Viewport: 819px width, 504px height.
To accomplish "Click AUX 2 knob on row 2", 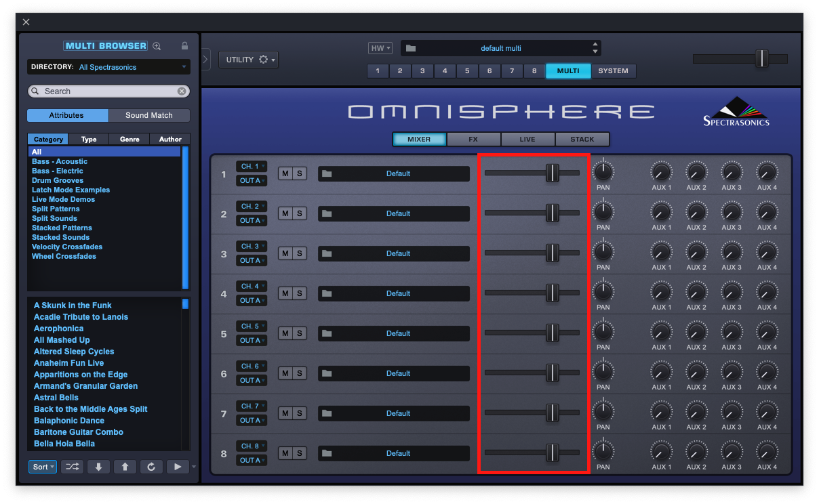I will pos(696,211).
